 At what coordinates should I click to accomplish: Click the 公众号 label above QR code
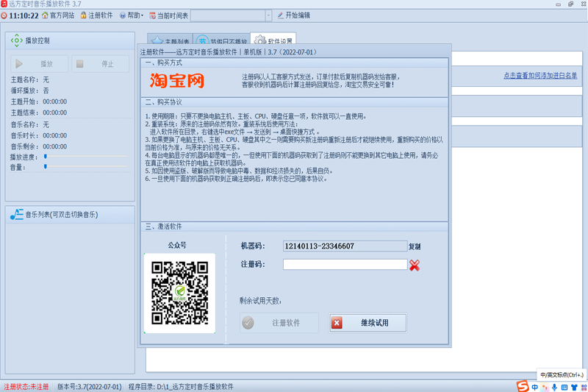click(x=177, y=246)
